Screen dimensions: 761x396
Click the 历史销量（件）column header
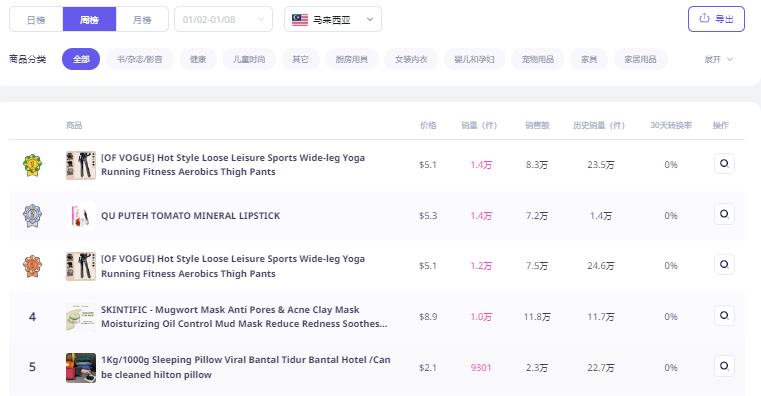(599, 125)
